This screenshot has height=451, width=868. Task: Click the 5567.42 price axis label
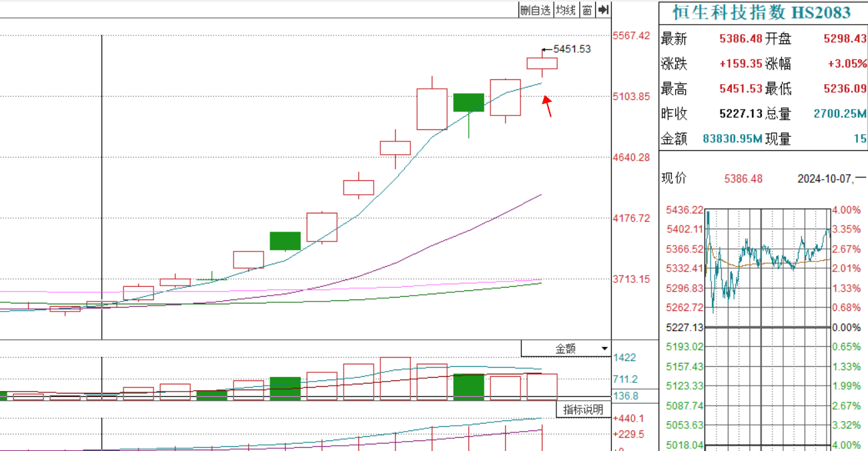(631, 35)
